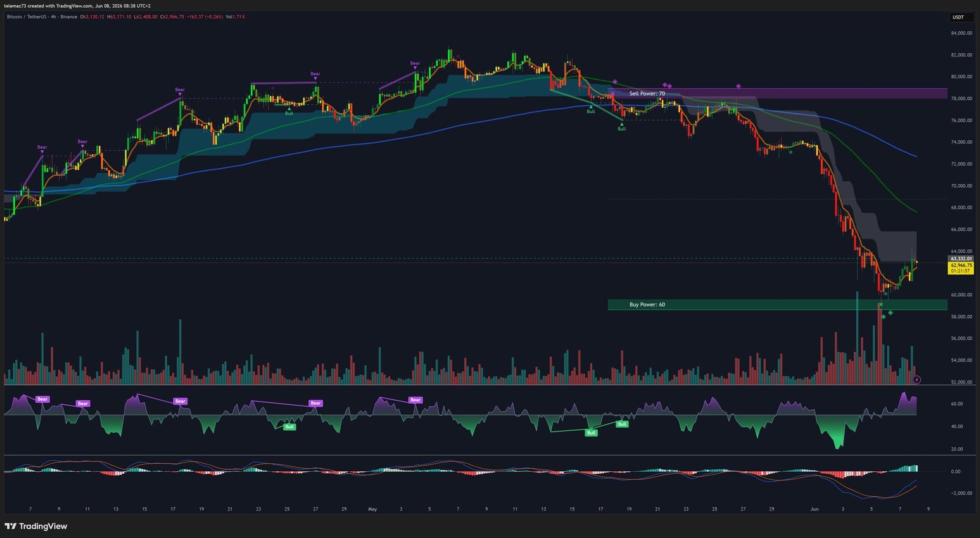Click the 70,000.00 price axis label
Image resolution: width=980 pixels, height=538 pixels.
[962, 186]
